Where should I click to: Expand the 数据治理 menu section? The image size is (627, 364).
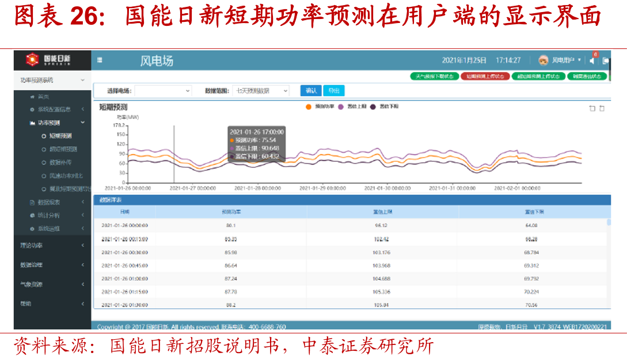[52, 265]
